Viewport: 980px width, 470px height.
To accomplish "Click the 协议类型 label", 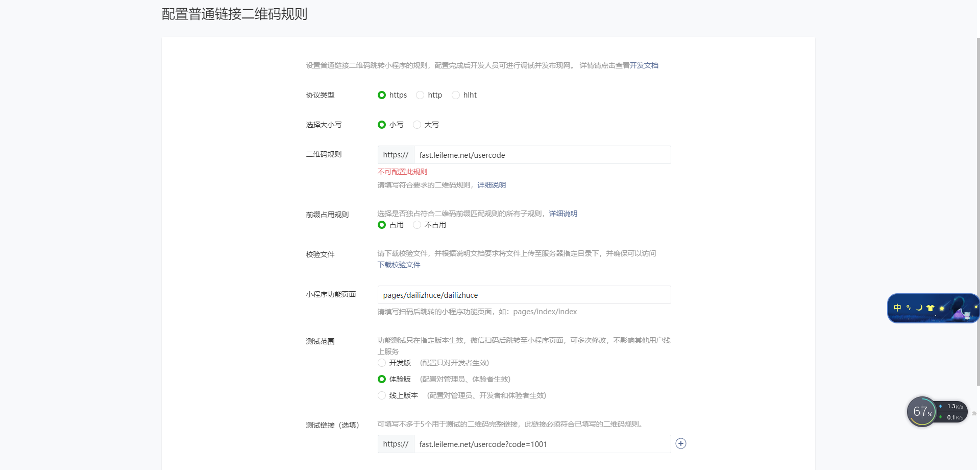I will pos(320,95).
